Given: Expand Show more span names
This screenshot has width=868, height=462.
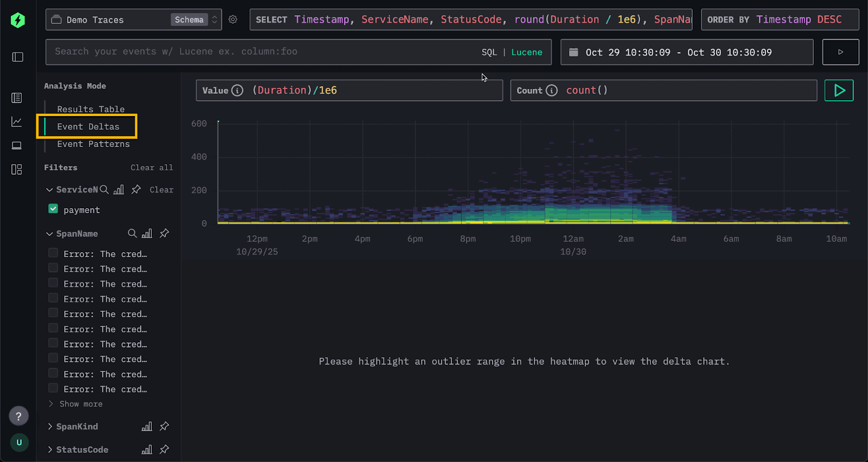Looking at the screenshot, I should click(x=80, y=404).
